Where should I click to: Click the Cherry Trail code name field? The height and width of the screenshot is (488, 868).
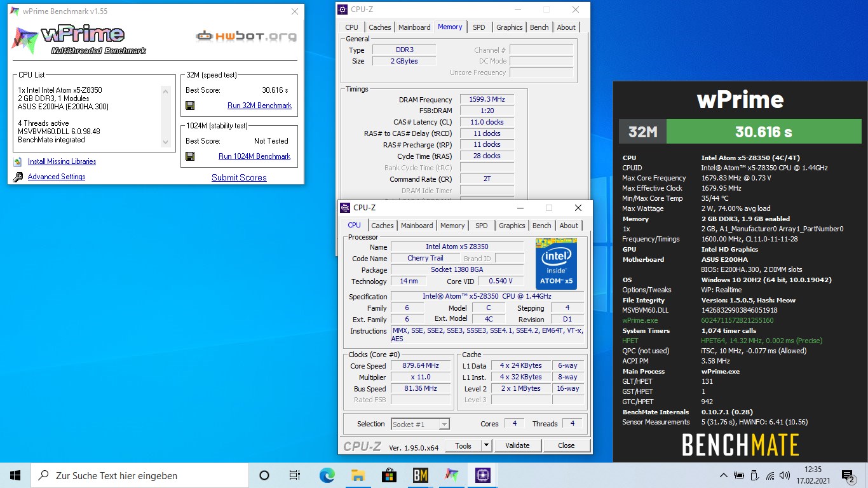point(425,259)
